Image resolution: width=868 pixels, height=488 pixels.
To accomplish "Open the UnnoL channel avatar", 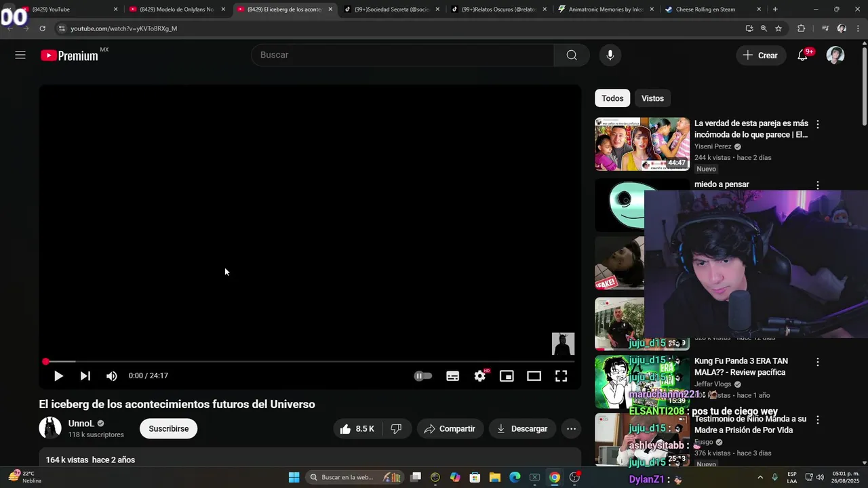I will point(50,428).
